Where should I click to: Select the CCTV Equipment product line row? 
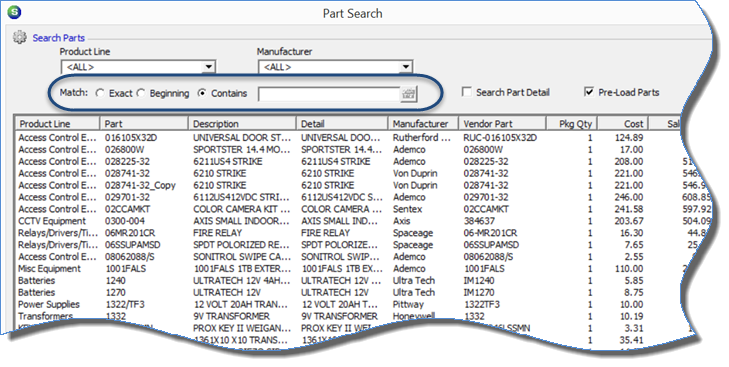52,221
